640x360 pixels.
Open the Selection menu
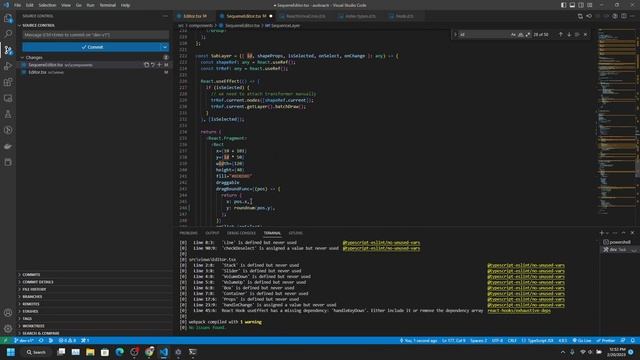point(47,5)
